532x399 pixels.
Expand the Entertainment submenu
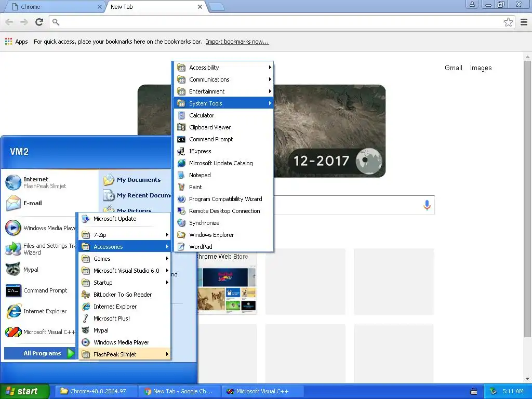coord(224,91)
